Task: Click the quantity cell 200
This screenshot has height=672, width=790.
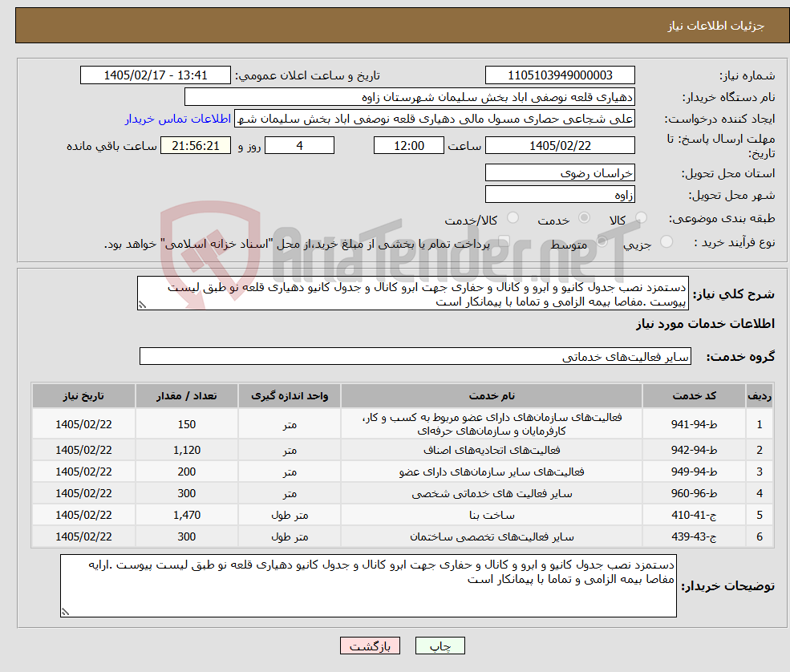Action: pyautogui.click(x=186, y=472)
